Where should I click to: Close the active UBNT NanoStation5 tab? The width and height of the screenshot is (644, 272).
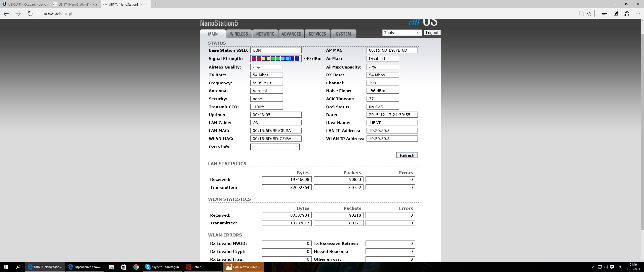146,4
